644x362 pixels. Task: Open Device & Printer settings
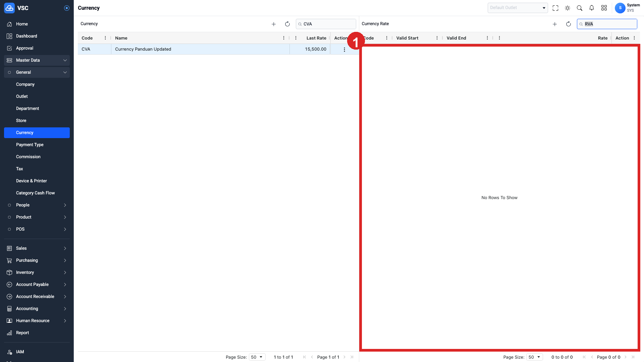pos(37,181)
